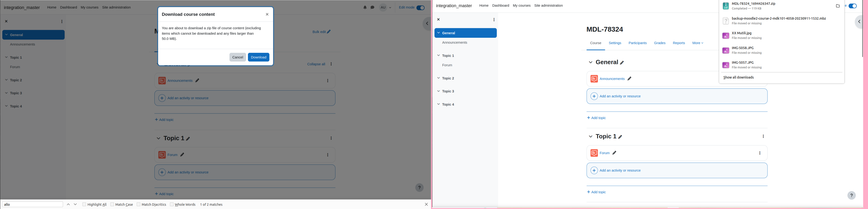Open the course index options kebab in left window
Viewport: 868px width, 209px height.
click(62, 22)
